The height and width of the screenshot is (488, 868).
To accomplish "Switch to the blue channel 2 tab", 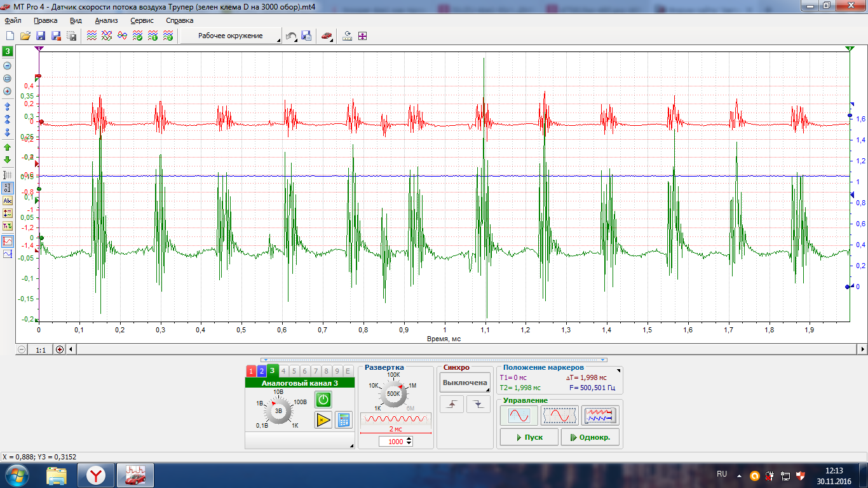I will [261, 371].
